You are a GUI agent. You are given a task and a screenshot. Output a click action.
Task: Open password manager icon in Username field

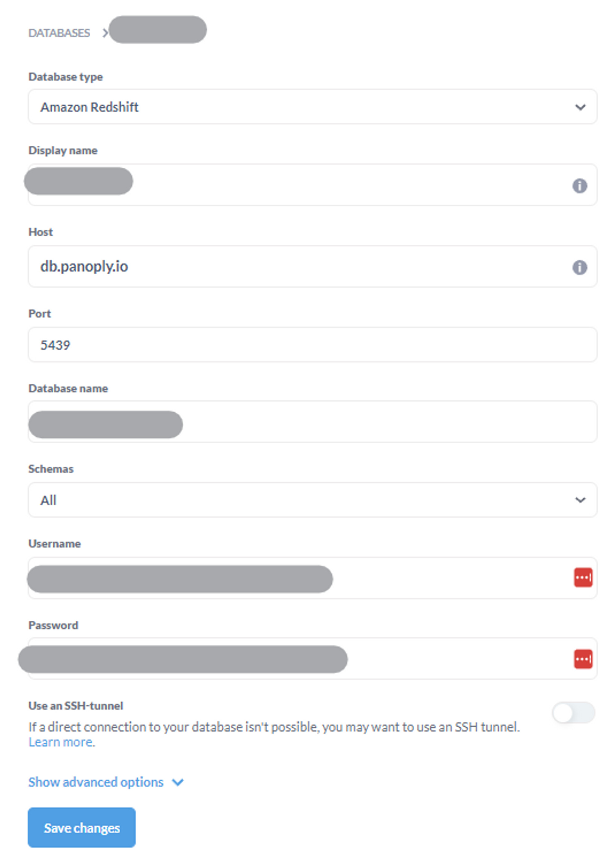(583, 578)
